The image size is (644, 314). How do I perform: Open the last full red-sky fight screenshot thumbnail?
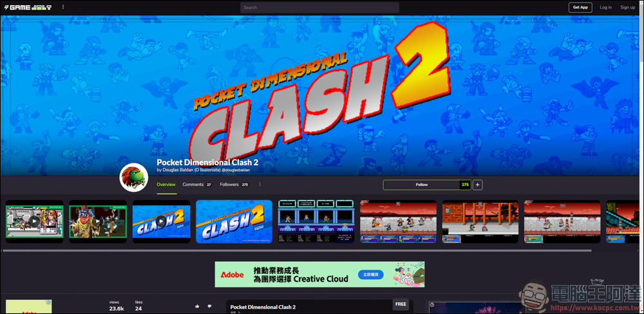(x=562, y=221)
